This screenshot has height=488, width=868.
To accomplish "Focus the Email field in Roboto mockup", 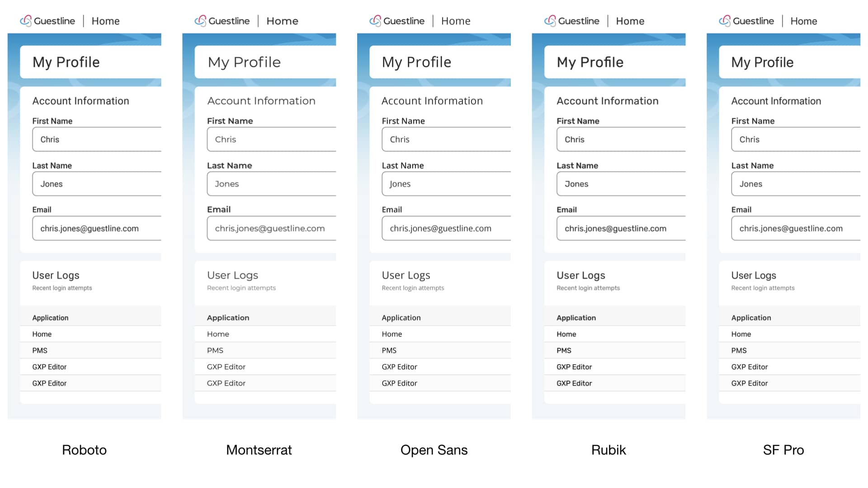I will coord(97,228).
